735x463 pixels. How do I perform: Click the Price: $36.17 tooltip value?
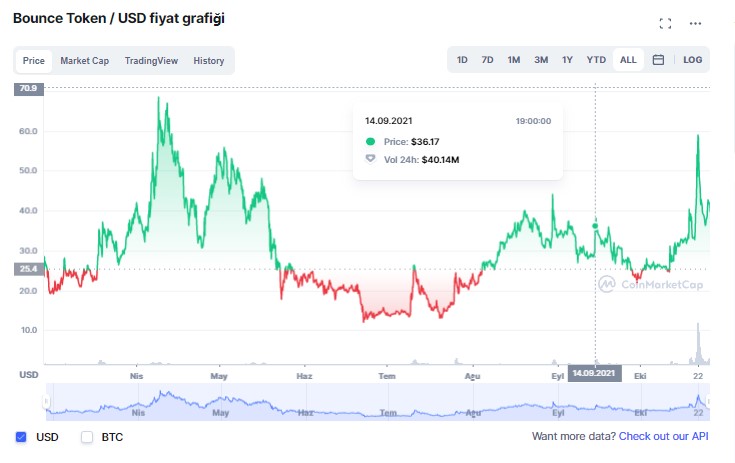click(425, 142)
